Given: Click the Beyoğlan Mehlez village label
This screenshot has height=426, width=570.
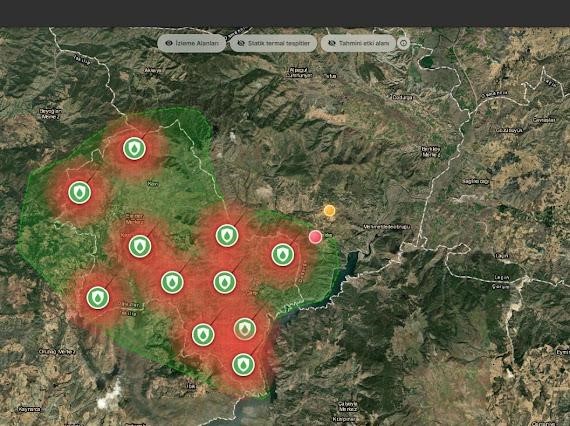Looking at the screenshot, I should point(51,114).
